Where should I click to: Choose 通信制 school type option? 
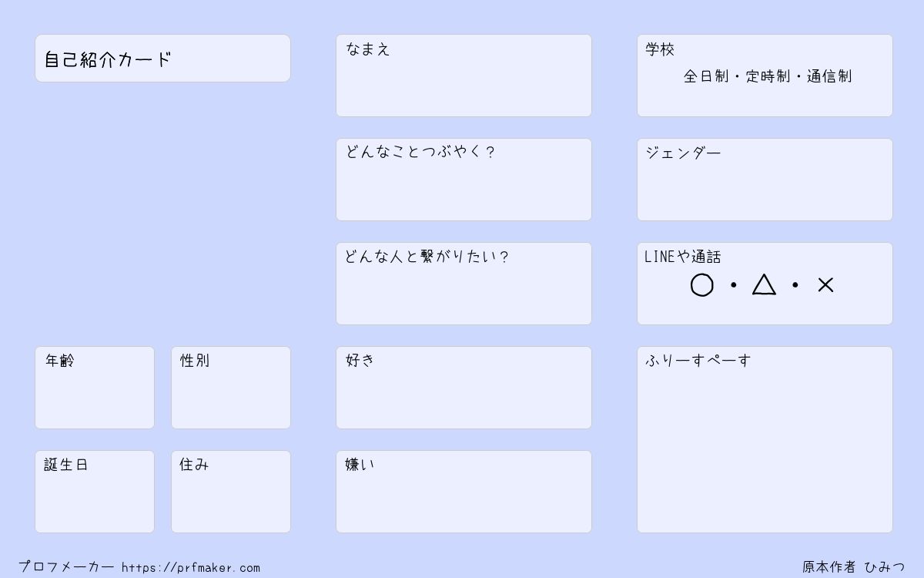click(829, 76)
